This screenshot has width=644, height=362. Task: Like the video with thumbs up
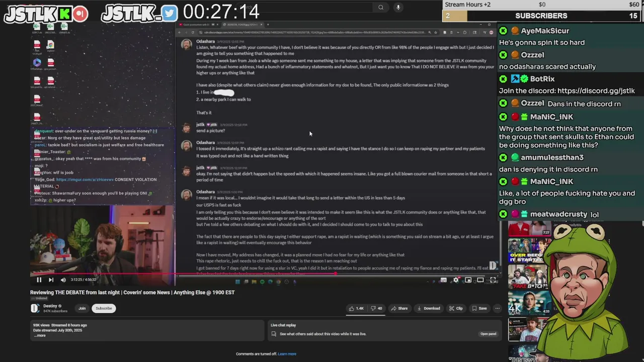pyautogui.click(x=357, y=308)
